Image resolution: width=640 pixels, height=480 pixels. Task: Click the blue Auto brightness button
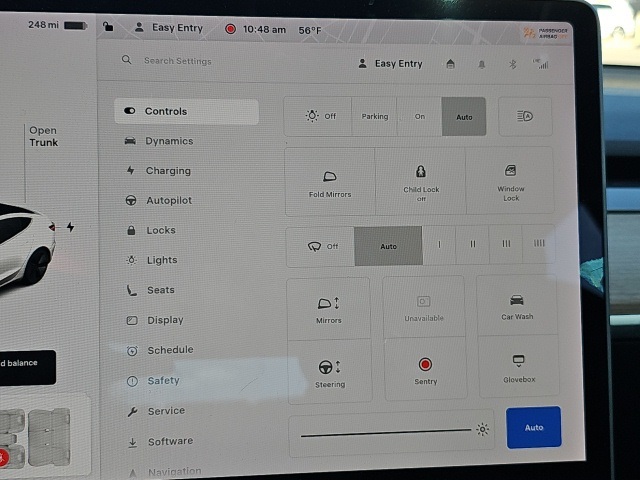tap(533, 427)
